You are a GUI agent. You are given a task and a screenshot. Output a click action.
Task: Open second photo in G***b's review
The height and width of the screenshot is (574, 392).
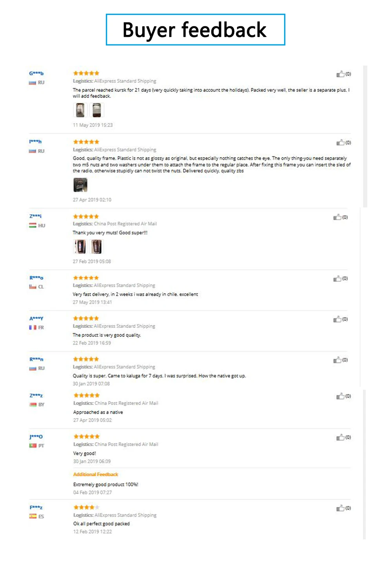tap(96, 110)
